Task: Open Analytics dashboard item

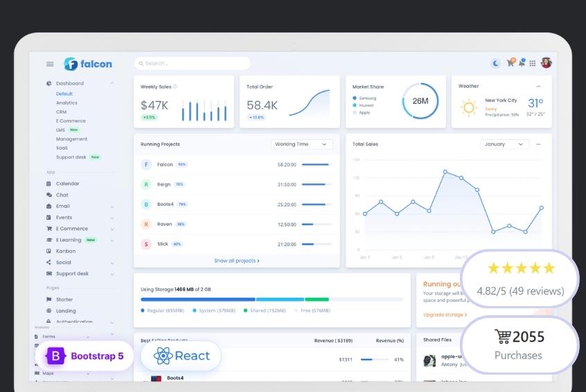Action: (66, 103)
